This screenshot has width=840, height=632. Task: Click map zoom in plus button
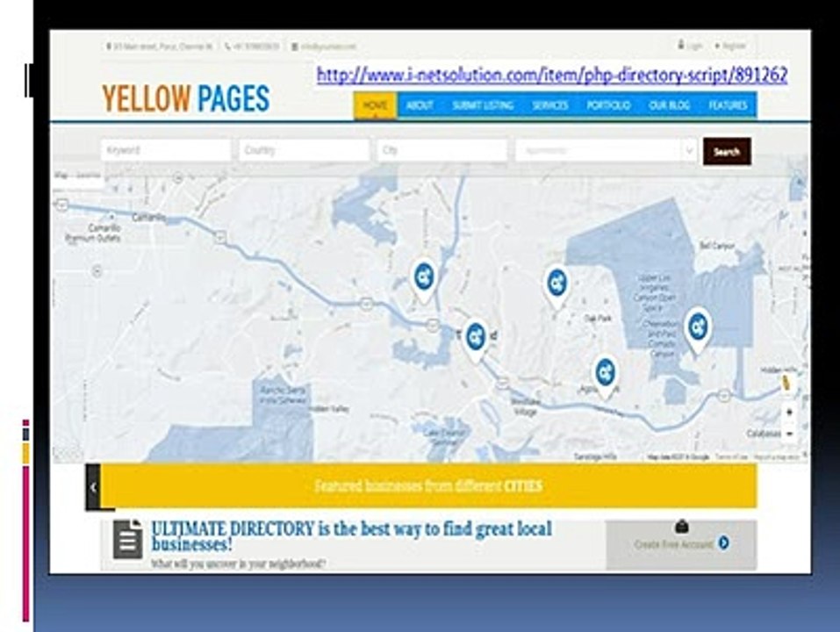point(789,413)
